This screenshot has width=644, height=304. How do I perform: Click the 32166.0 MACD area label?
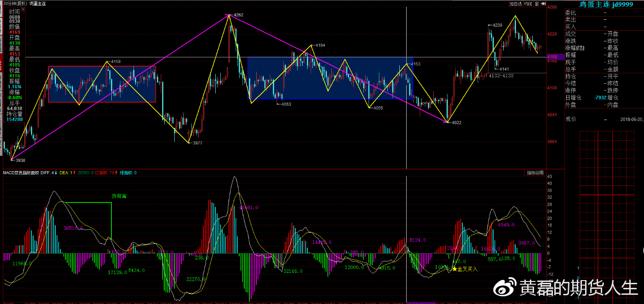click(293, 271)
